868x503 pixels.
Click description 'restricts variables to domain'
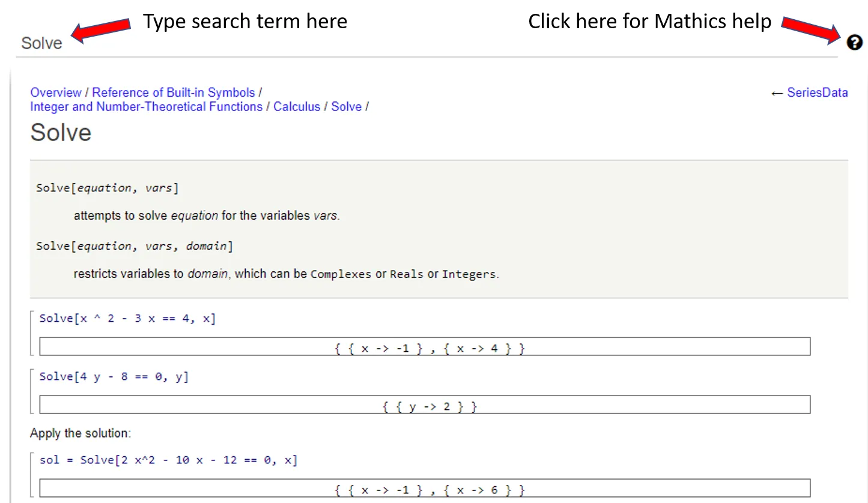click(286, 274)
